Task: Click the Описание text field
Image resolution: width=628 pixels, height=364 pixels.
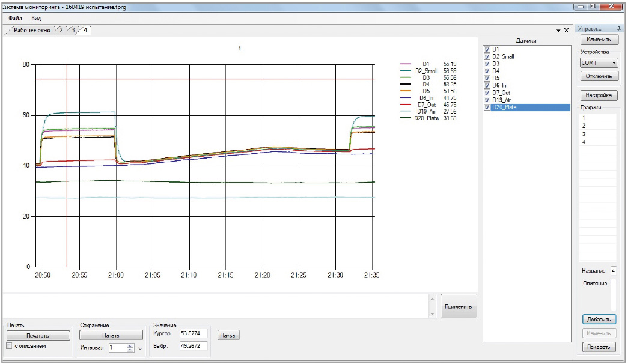Action: 613,295
